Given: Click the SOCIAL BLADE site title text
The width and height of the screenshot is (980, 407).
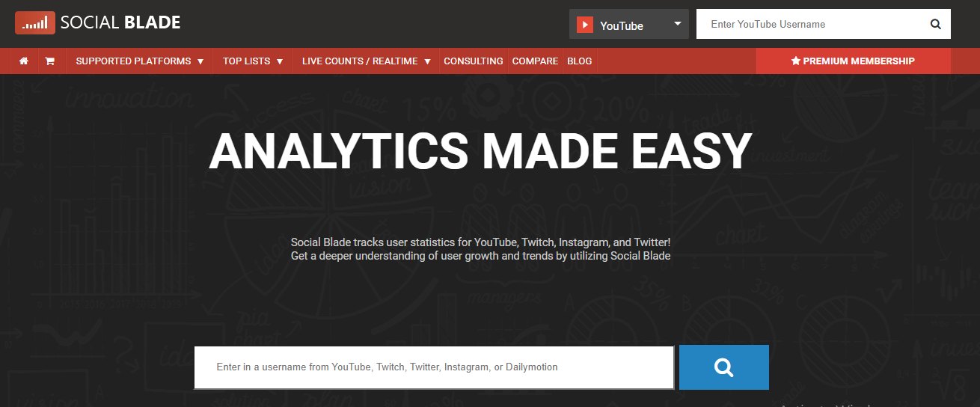Looking at the screenshot, I should point(120,23).
